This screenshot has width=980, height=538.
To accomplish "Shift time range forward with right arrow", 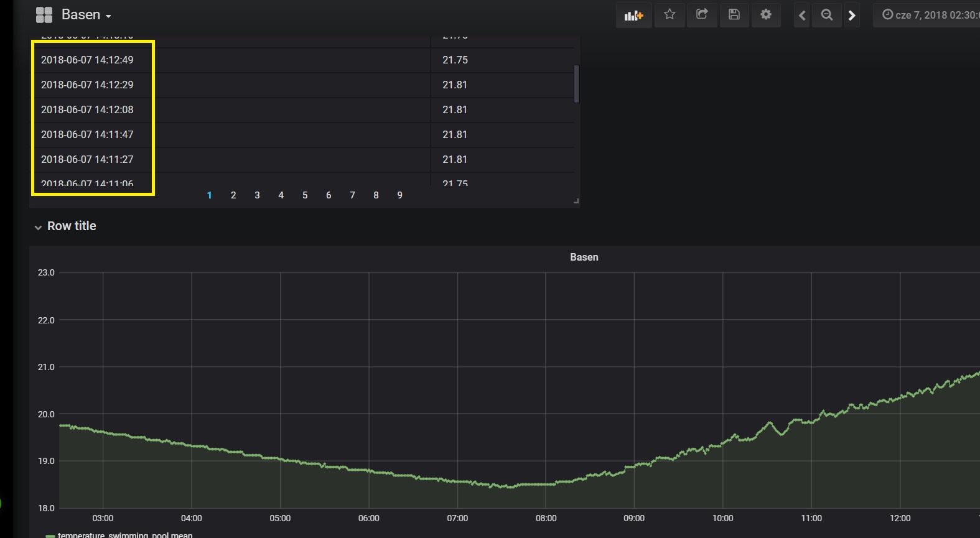I will coord(852,16).
